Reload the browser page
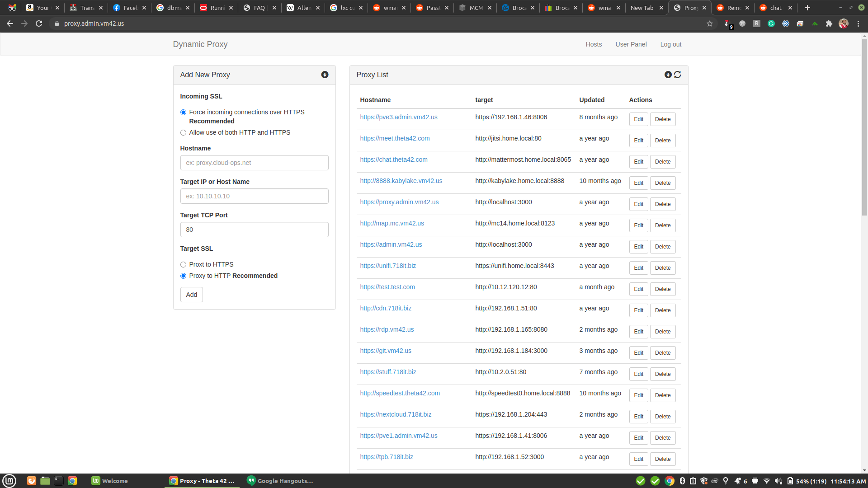Image resolution: width=868 pixels, height=488 pixels. 39,23
